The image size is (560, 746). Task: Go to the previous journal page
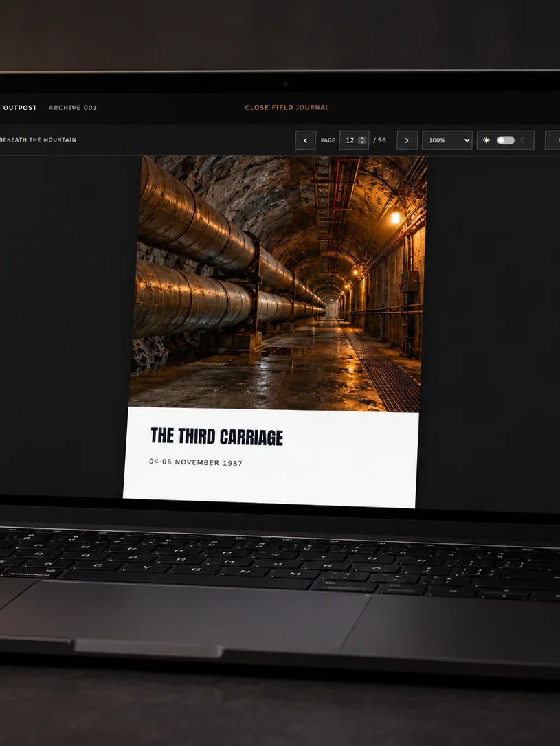click(306, 140)
